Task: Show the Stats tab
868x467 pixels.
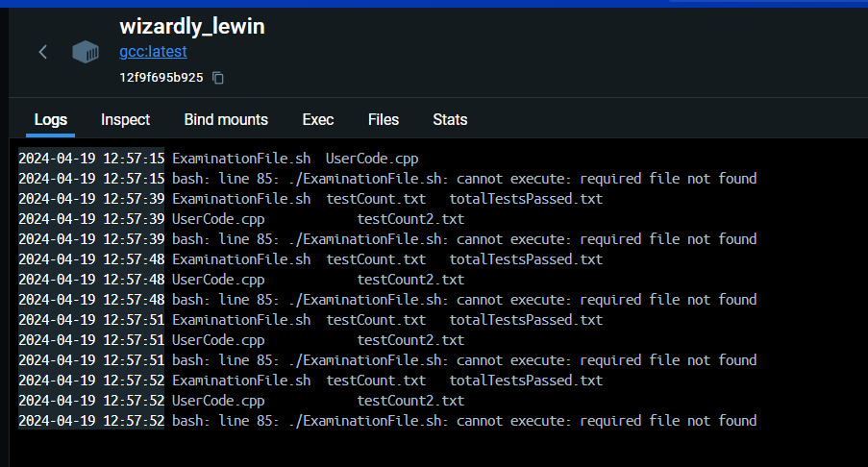Action: coord(450,120)
